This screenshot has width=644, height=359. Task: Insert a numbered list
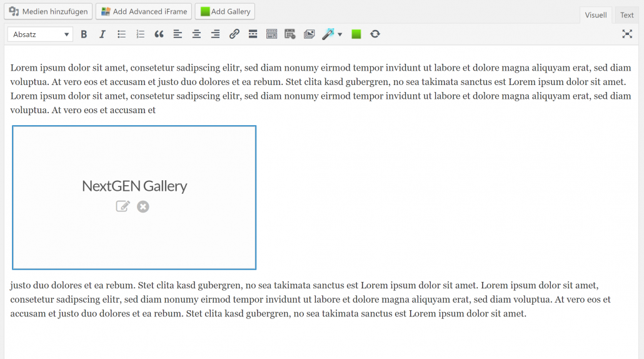141,34
